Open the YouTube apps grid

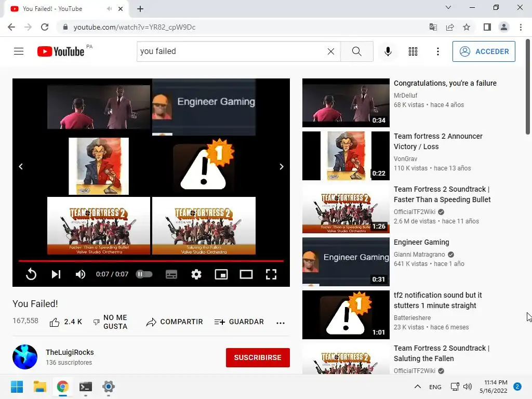[413, 51]
